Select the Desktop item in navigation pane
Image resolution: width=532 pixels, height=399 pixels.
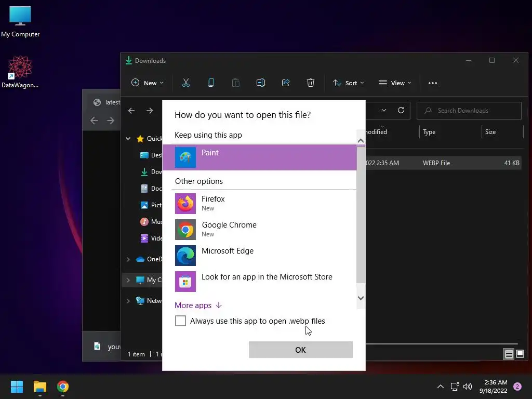(x=151, y=155)
